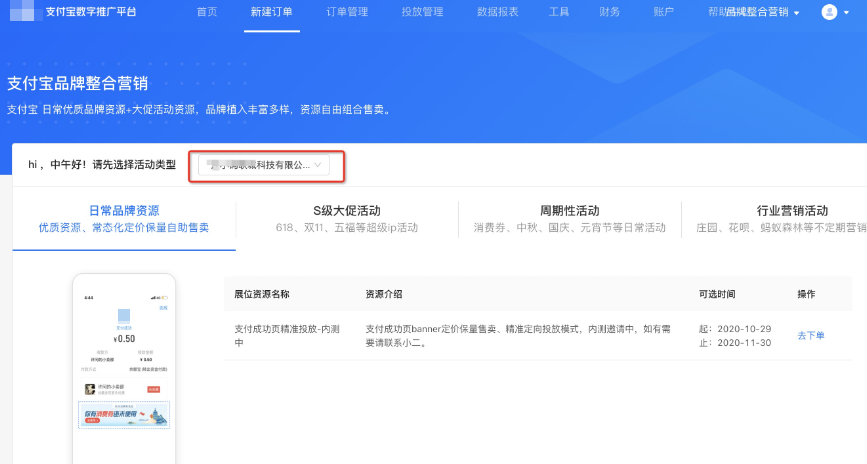Open the company selection dropdown
Image resolution: width=867 pixels, height=464 pixels.
(x=264, y=165)
